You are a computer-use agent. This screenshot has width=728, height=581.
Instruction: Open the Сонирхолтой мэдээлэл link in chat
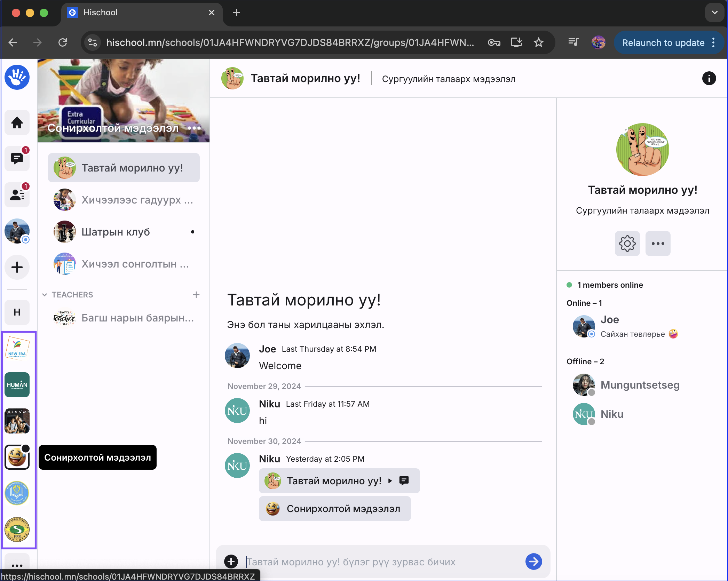click(x=335, y=509)
